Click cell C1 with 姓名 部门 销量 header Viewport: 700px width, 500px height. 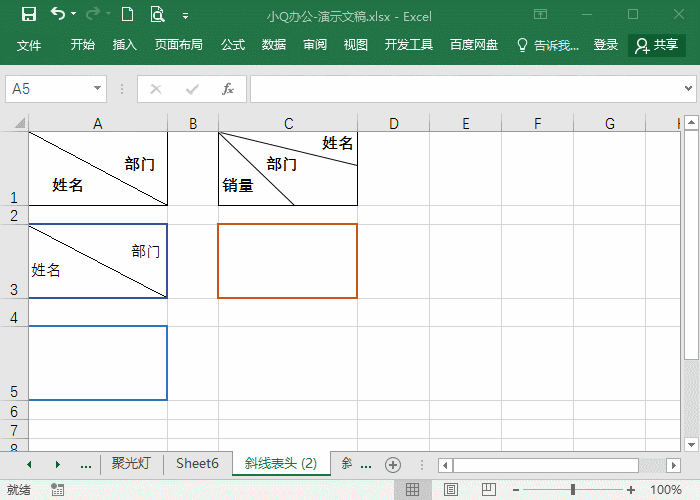[288, 169]
